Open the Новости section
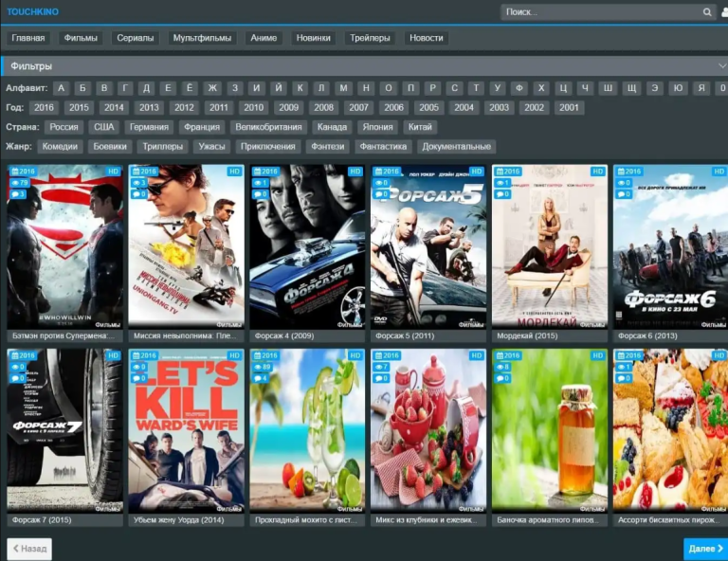Image resolution: width=728 pixels, height=561 pixels. (427, 38)
